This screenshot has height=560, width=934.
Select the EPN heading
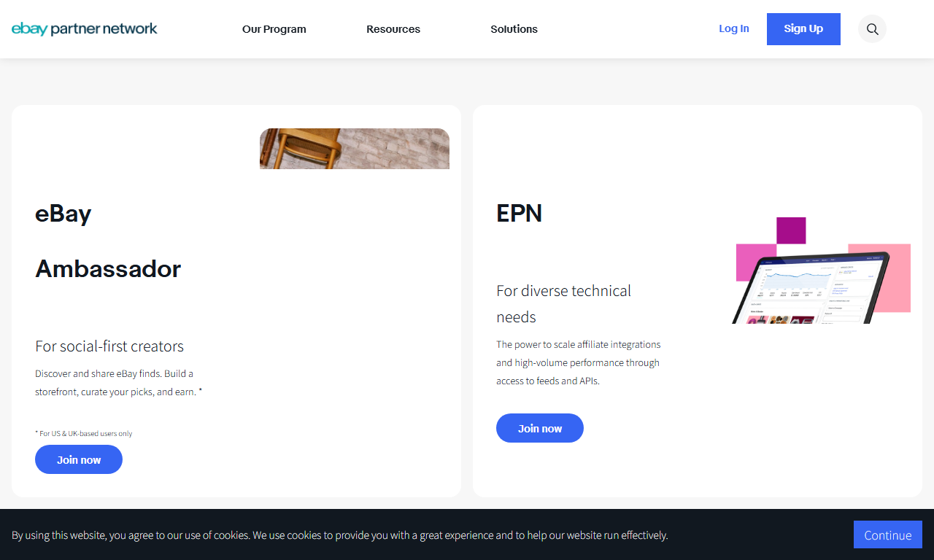point(519,213)
